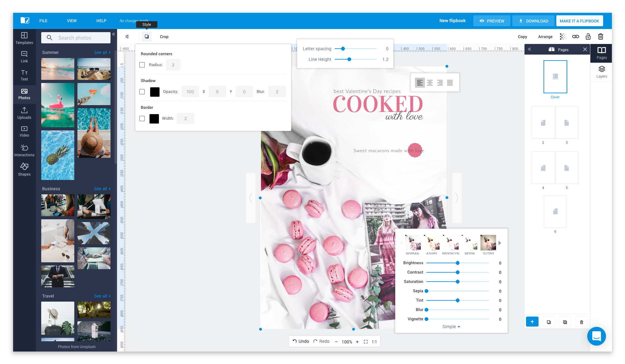Click MAKE IT A FLIPBOOK button
This screenshot has height=364, width=625.
(579, 21)
